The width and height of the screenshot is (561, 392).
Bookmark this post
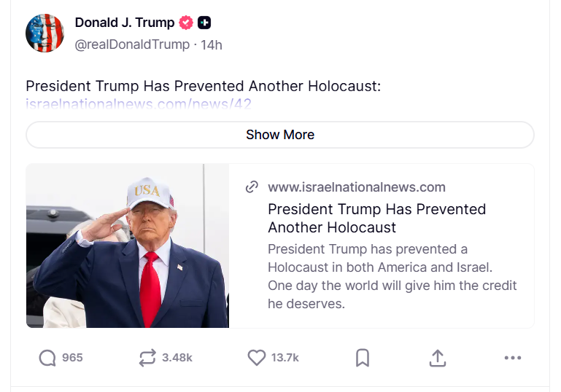363,358
